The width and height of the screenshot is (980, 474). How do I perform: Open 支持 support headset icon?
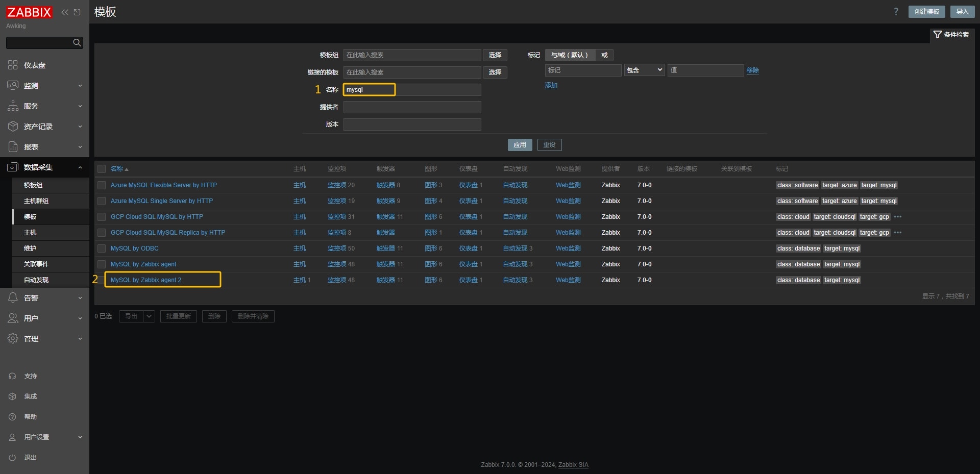pyautogui.click(x=12, y=376)
